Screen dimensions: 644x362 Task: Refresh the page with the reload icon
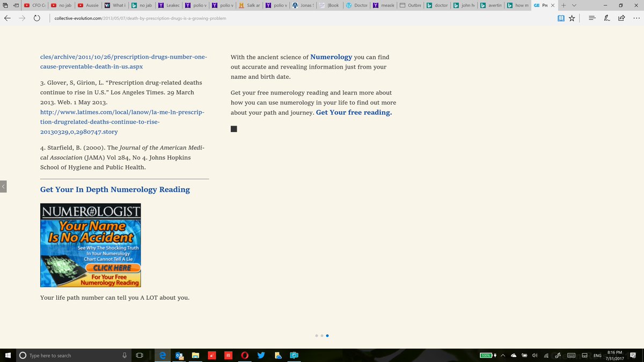[36, 18]
